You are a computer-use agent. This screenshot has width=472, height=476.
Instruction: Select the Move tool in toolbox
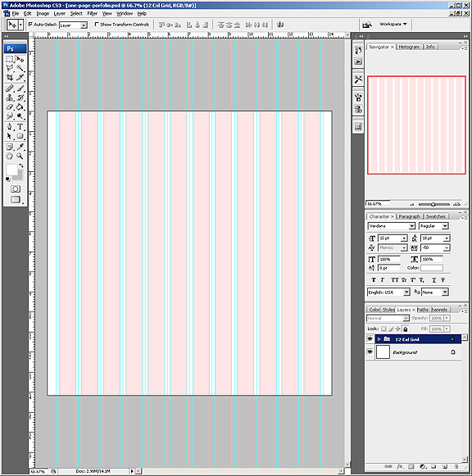tap(20, 59)
